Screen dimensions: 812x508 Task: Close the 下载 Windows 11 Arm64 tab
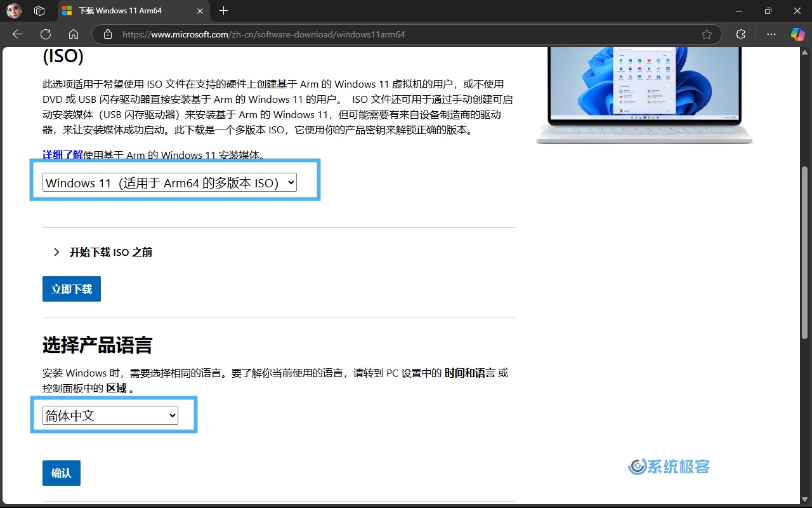click(200, 11)
